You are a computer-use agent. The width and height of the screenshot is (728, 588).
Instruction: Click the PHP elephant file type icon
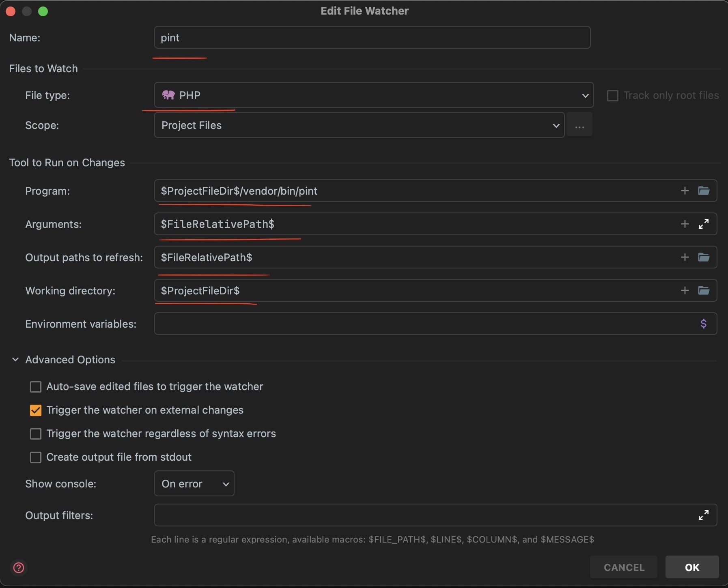click(x=168, y=95)
